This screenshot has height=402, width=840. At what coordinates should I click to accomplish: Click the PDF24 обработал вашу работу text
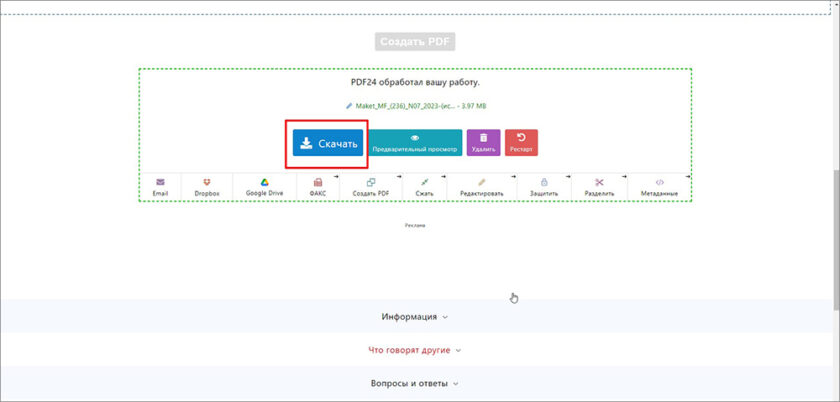tap(415, 83)
